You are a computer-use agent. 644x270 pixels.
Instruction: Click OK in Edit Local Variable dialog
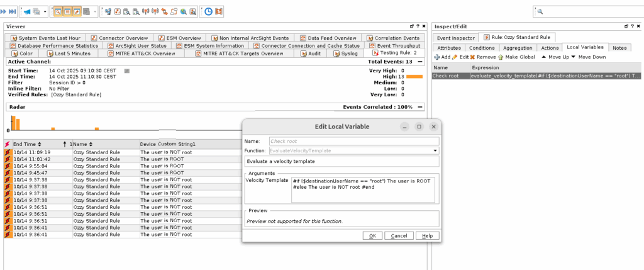[373, 235]
